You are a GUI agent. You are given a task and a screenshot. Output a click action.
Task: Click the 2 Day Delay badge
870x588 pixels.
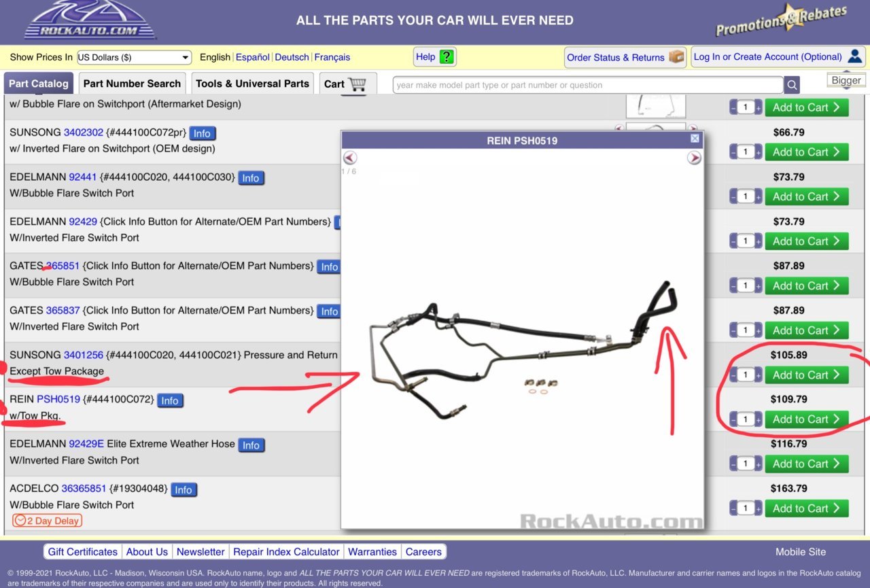[x=47, y=521]
